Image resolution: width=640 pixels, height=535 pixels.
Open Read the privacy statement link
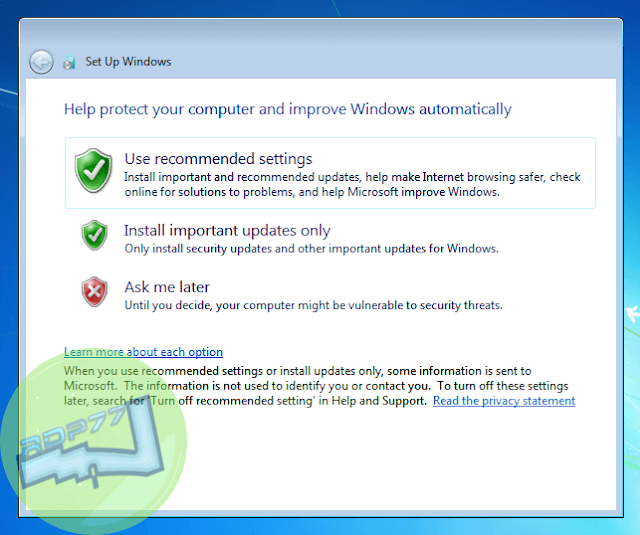(504, 401)
